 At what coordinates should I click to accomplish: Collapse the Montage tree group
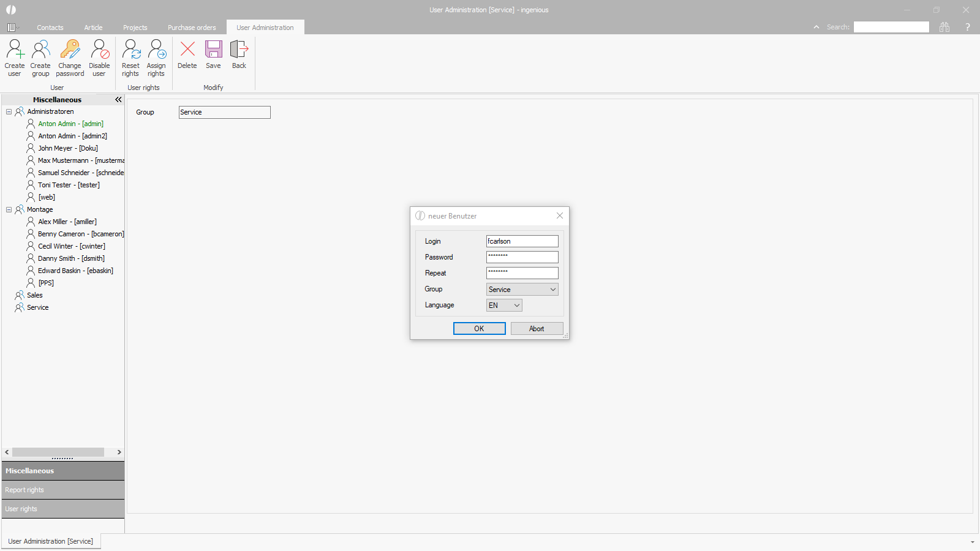click(x=9, y=209)
